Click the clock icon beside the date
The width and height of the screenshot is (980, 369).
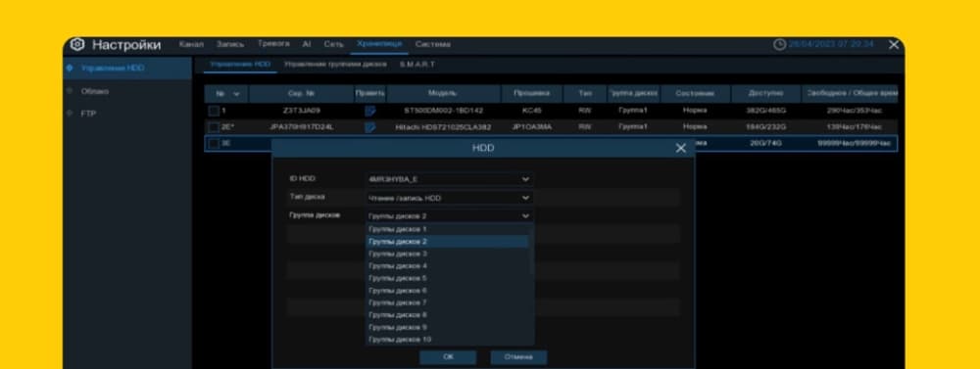tap(779, 45)
